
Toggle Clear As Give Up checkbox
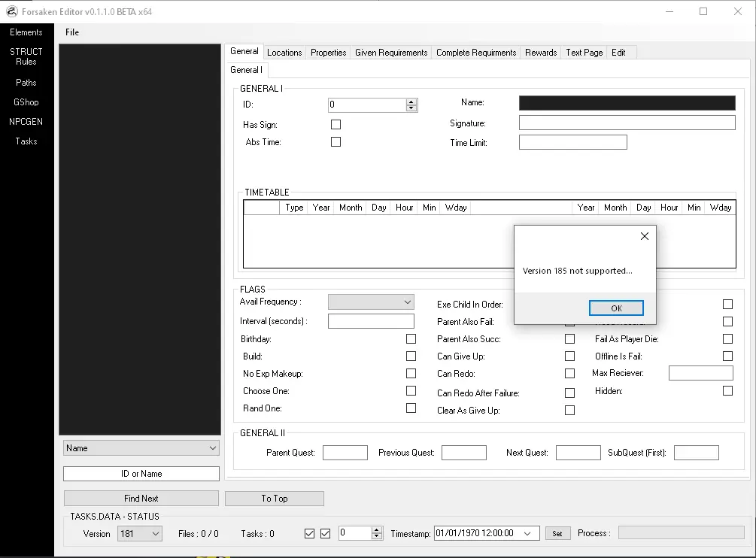point(569,410)
